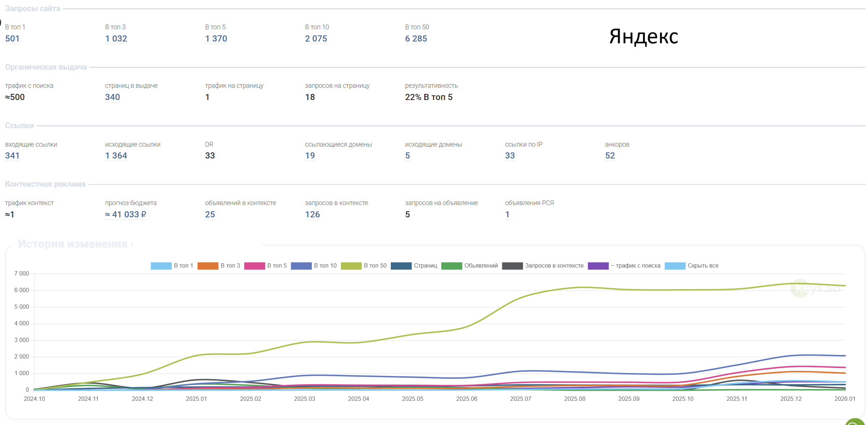This screenshot has height=425, width=868.
Task: Open 'анкоров' value 52
Action: pyautogui.click(x=610, y=156)
